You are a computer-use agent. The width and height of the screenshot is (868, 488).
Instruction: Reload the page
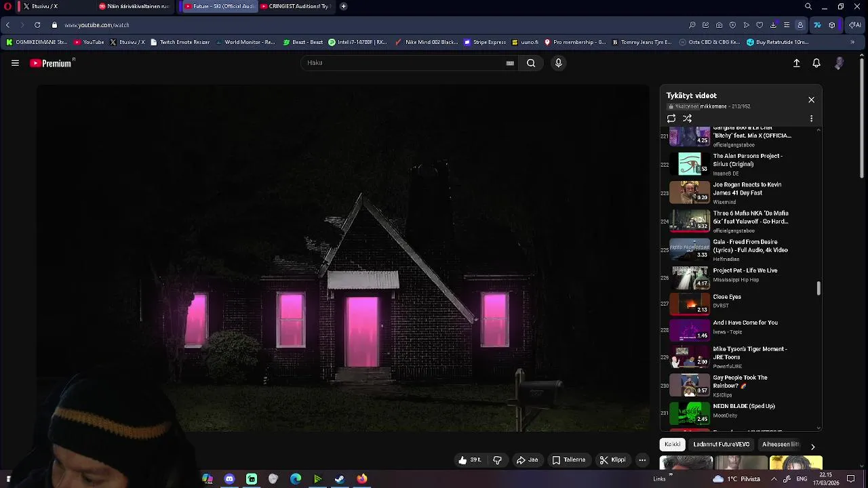(37, 25)
